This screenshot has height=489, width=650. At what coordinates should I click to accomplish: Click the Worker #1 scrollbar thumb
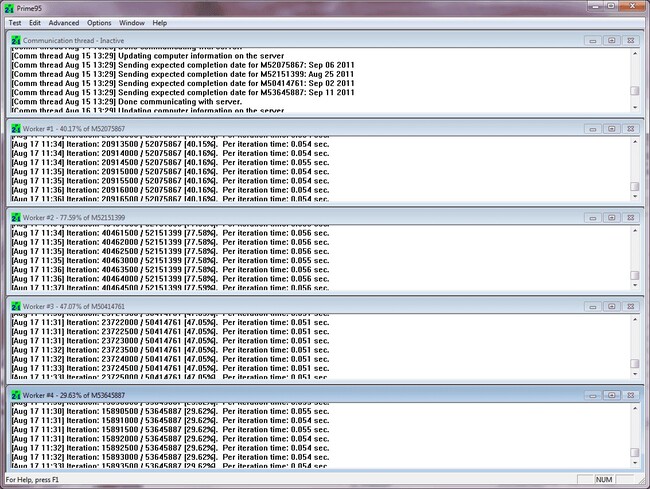635,186
